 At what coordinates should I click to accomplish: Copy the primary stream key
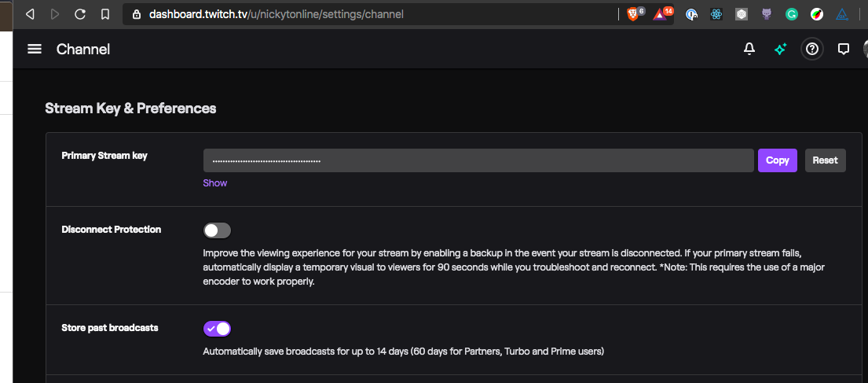coord(777,160)
